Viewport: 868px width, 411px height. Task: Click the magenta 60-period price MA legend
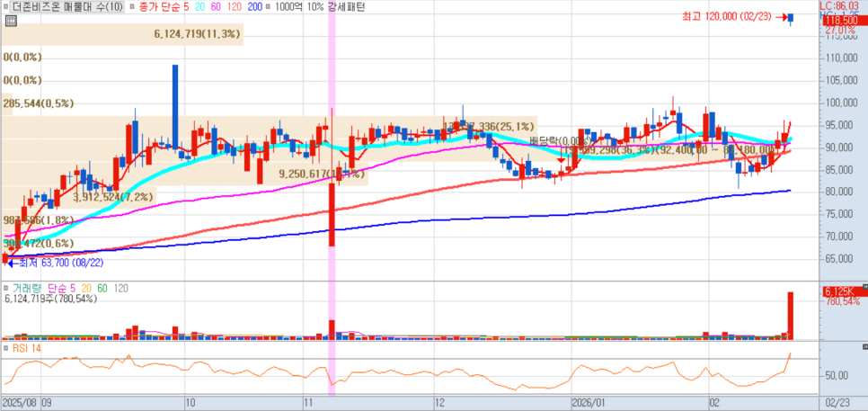pyautogui.click(x=217, y=7)
